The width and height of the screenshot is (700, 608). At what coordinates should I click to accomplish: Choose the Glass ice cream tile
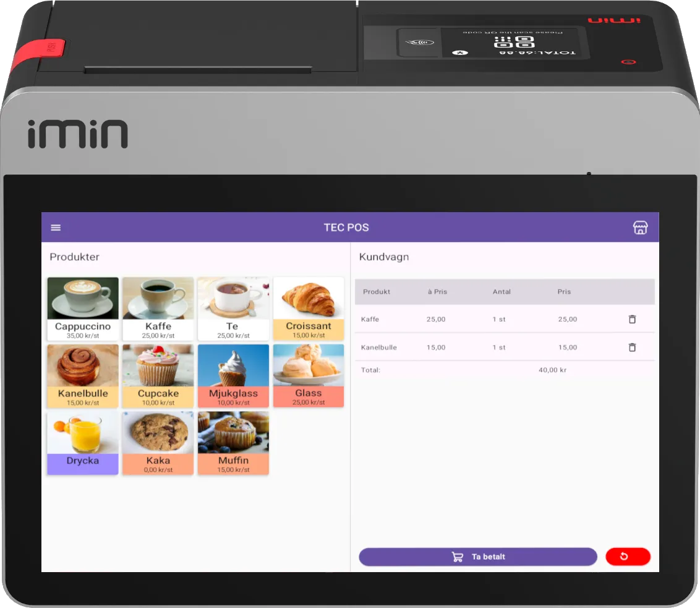pos(309,376)
